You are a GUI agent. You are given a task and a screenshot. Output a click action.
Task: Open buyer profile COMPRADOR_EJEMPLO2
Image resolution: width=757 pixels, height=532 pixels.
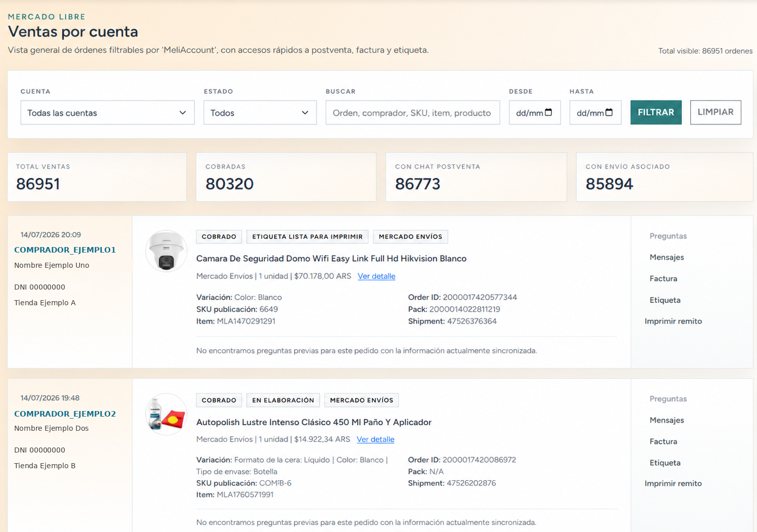tap(65, 414)
